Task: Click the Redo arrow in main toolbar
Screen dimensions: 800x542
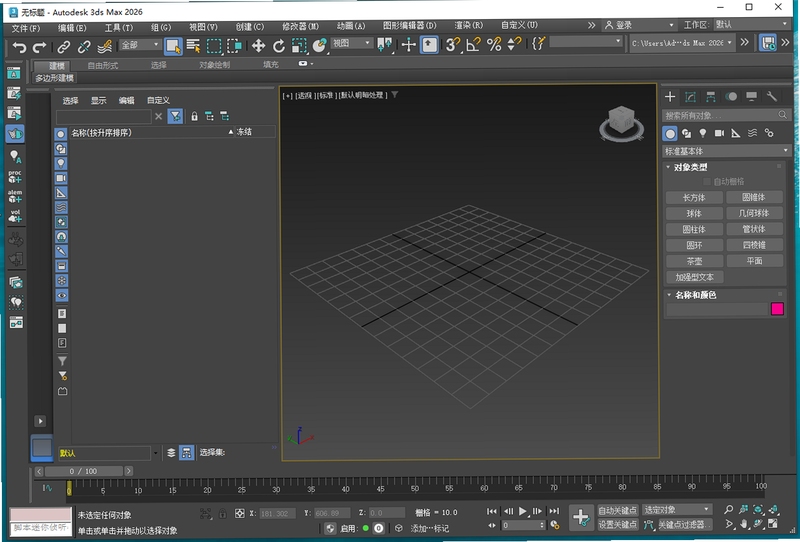Action: point(39,46)
